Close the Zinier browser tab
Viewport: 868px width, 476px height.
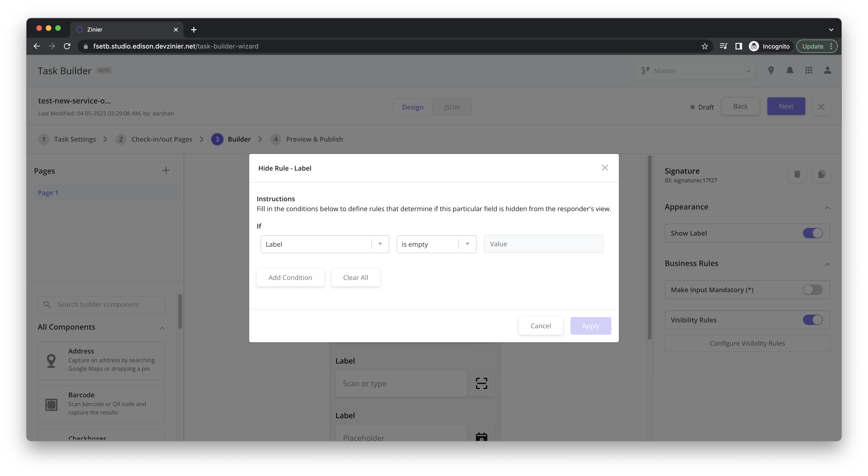[176, 30]
